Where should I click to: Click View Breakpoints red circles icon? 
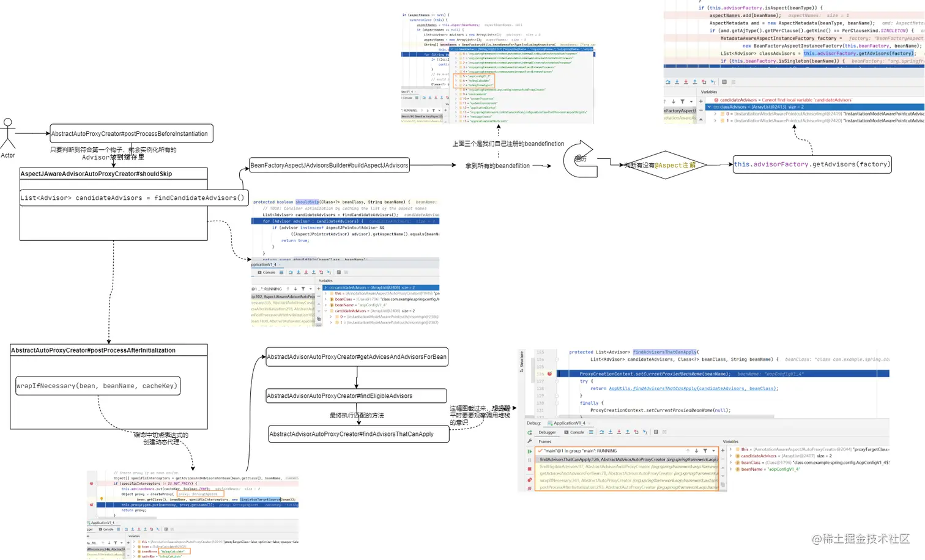tap(530, 480)
